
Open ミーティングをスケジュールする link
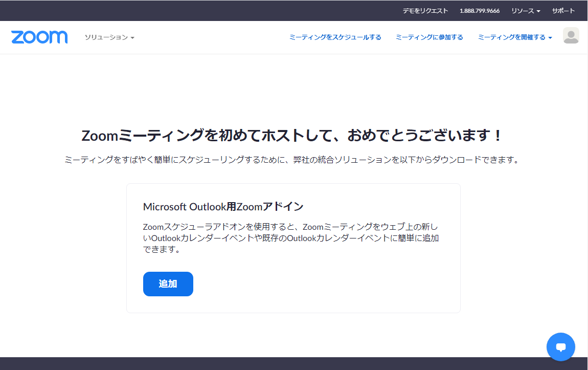pos(335,37)
